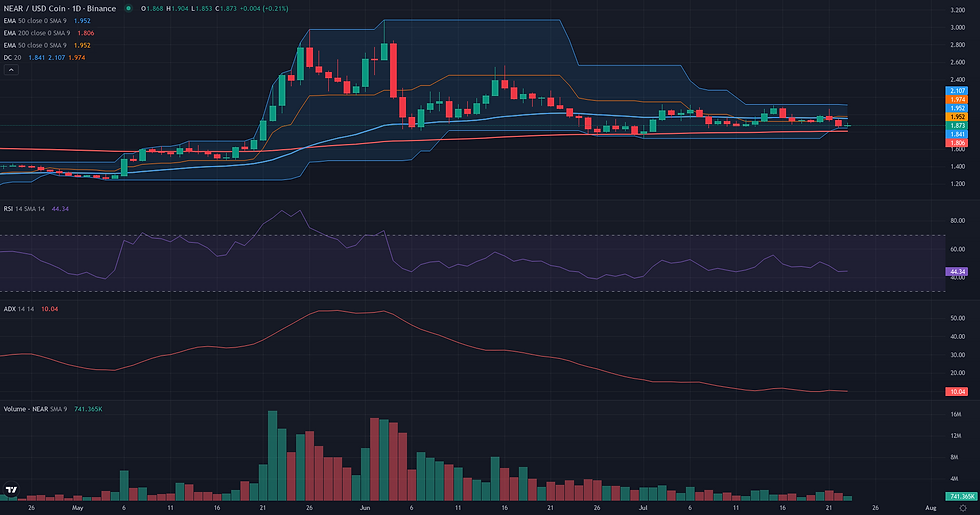Click the 80.00 RSI scale label
This screenshot has height=515, width=980.
pyautogui.click(x=958, y=221)
